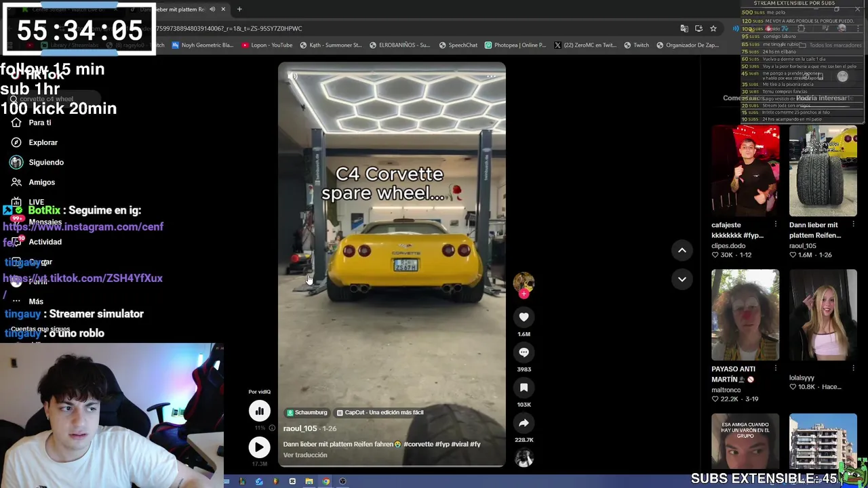
Task: Open the Schaumburg location tag
Action: pyautogui.click(x=307, y=412)
